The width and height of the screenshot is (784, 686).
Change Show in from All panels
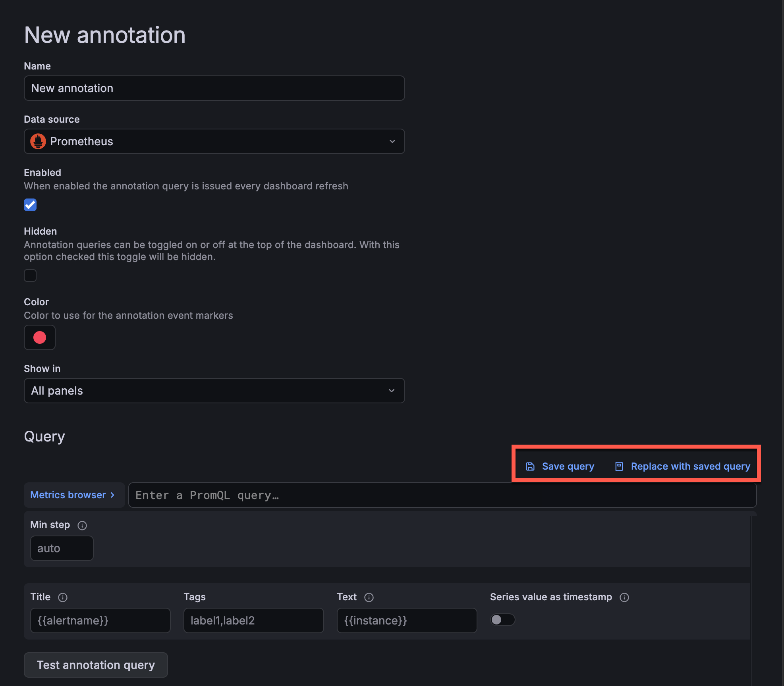[x=214, y=391]
